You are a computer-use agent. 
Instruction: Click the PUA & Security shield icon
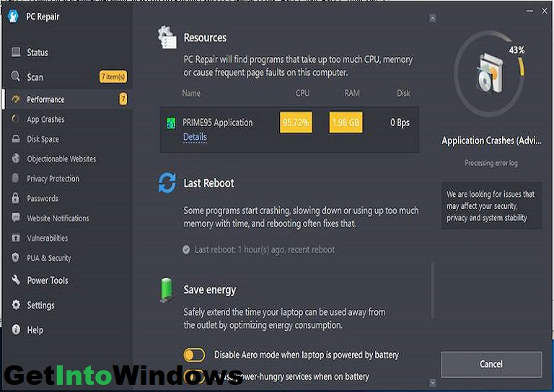(x=15, y=257)
